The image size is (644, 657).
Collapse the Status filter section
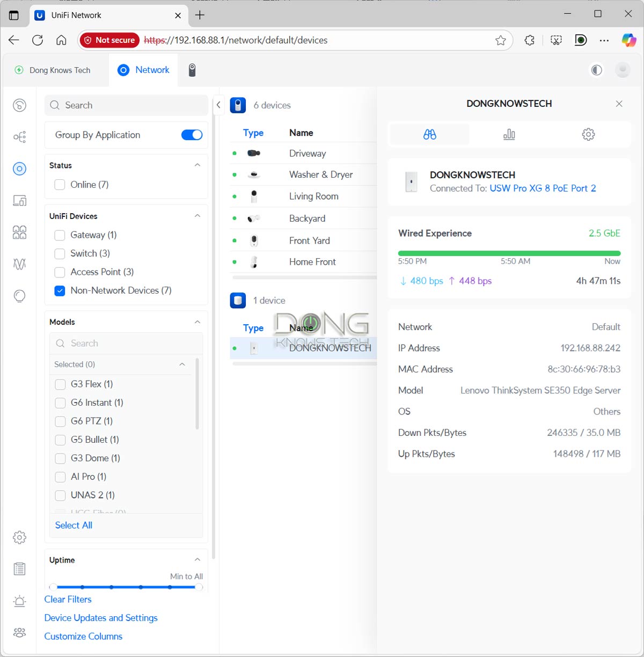click(x=197, y=165)
